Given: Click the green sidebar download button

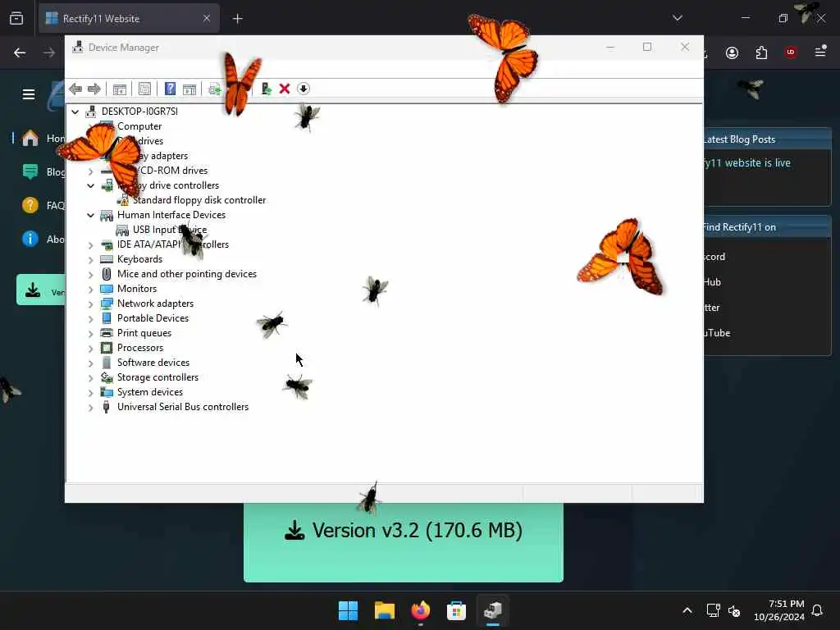Looking at the screenshot, I should click(41, 290).
